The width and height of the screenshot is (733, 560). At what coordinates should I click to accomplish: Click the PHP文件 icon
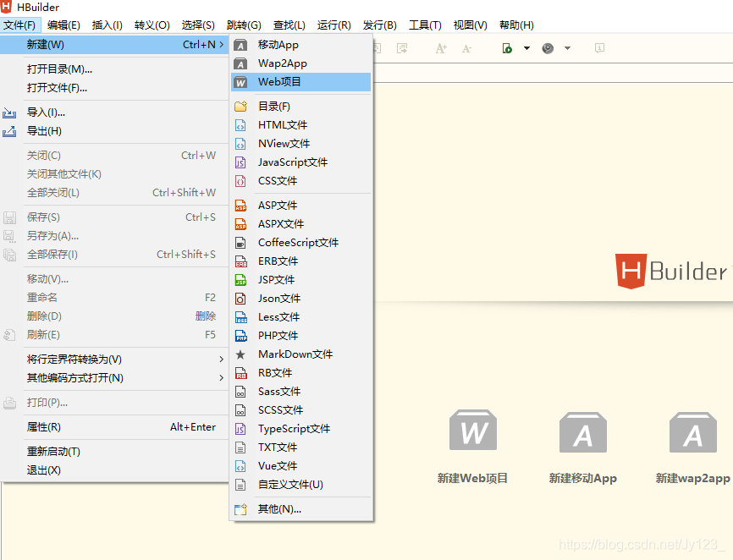coord(240,337)
